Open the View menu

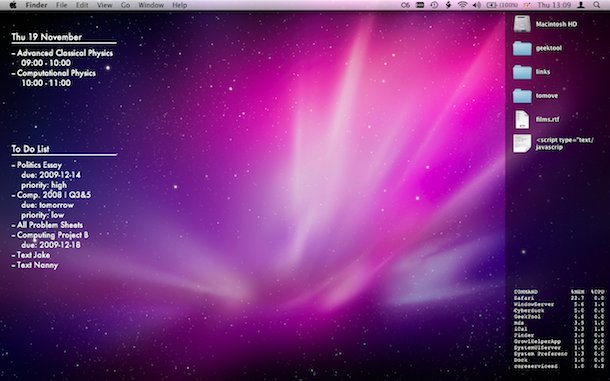pyautogui.click(x=104, y=5)
